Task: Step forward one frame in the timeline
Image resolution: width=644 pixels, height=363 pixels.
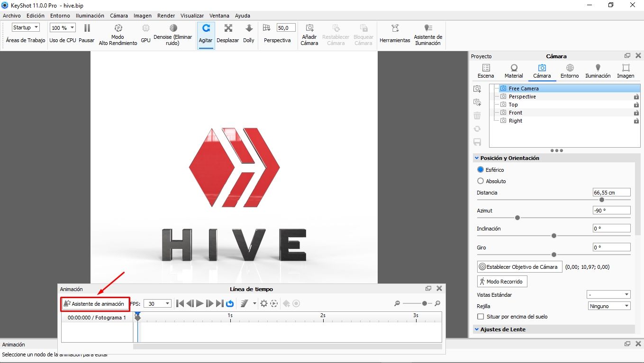Action: 210,303
